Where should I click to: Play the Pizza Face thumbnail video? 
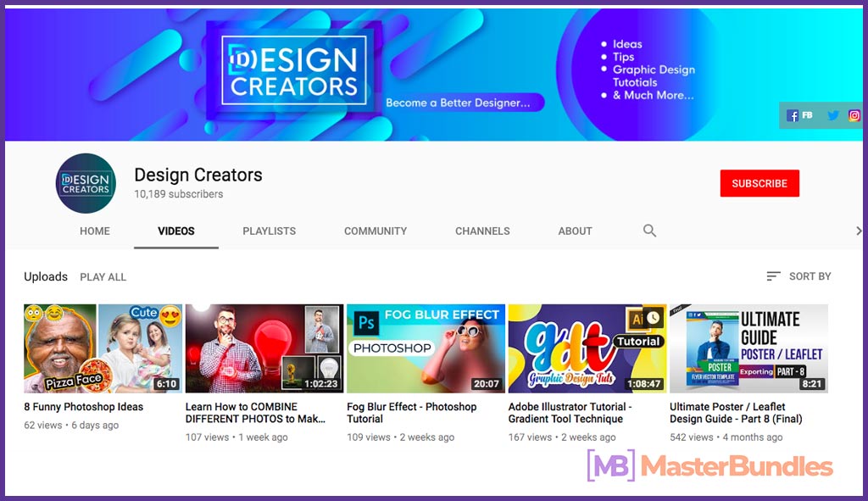(103, 348)
